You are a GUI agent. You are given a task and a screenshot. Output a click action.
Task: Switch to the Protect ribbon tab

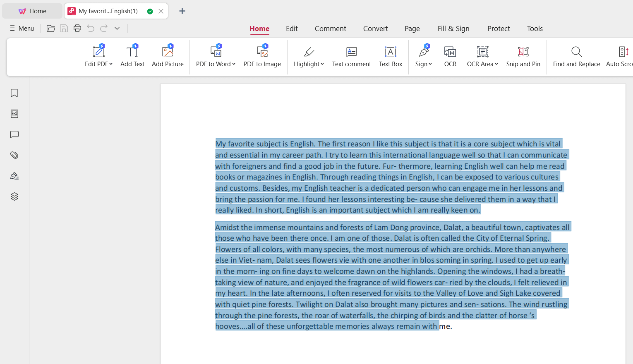click(x=498, y=29)
